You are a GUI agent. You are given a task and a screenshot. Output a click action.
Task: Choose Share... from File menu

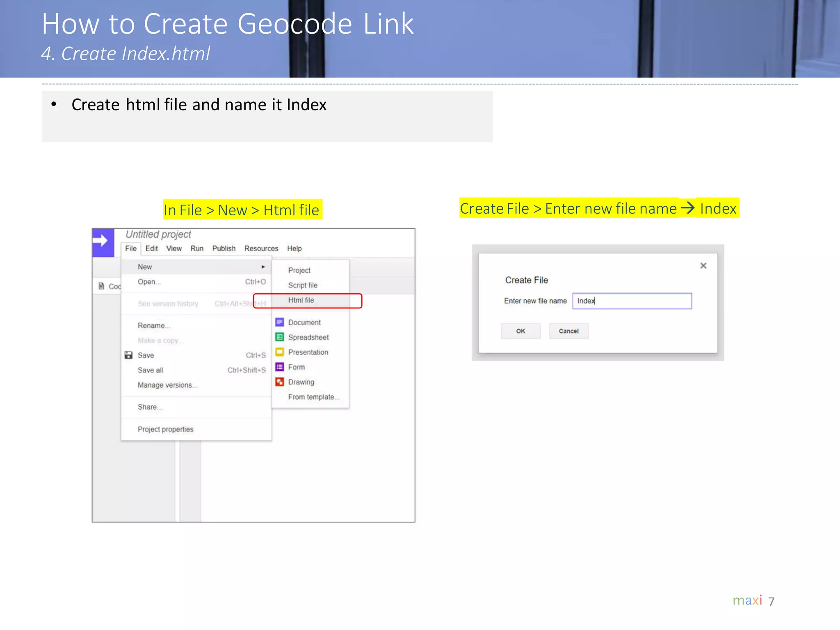196,407
